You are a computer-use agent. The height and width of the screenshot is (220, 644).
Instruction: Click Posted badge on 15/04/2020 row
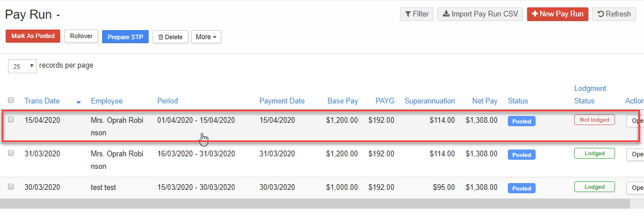[521, 121]
